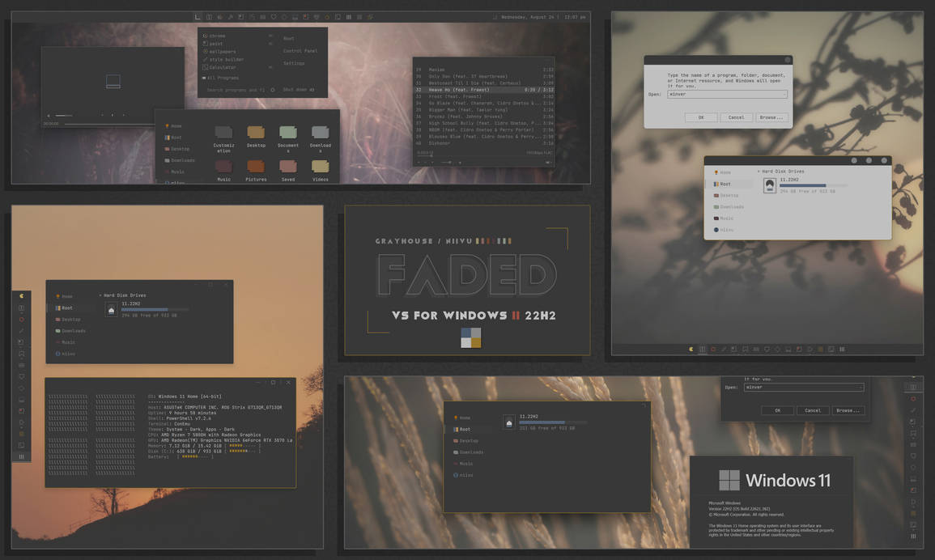The width and height of the screenshot is (935, 560).
Task: Click the style builder icon in the start menu
Action: coord(205,59)
